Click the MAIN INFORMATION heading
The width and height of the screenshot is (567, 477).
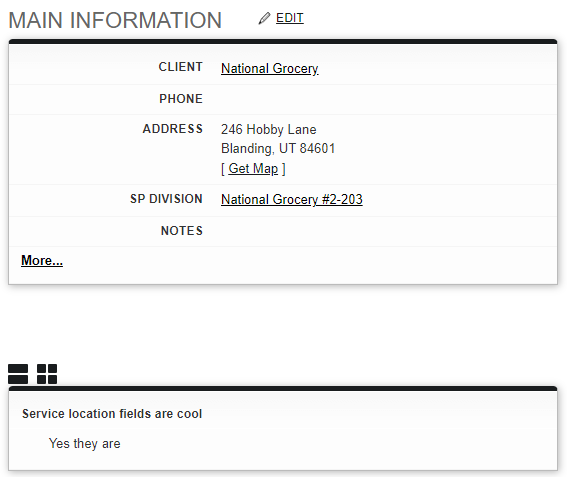click(x=115, y=20)
